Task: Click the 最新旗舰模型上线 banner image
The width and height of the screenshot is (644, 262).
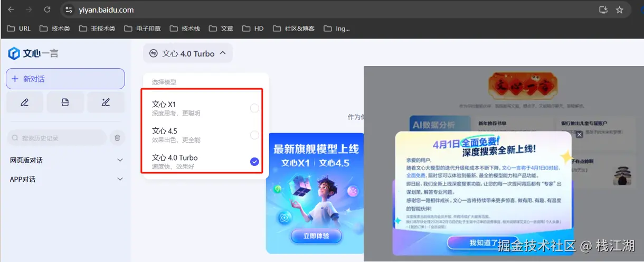Action: point(316,193)
